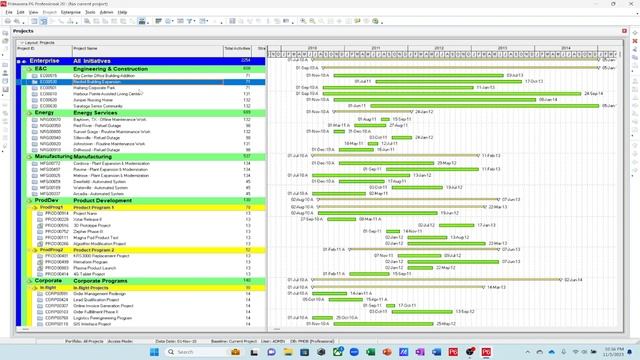Click the folder icon beside EC00515

click(x=35, y=76)
